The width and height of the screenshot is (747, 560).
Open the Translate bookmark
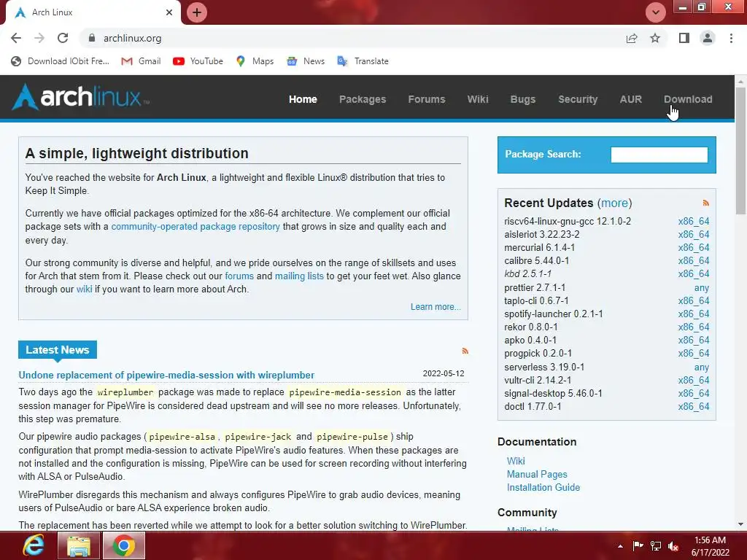click(363, 61)
